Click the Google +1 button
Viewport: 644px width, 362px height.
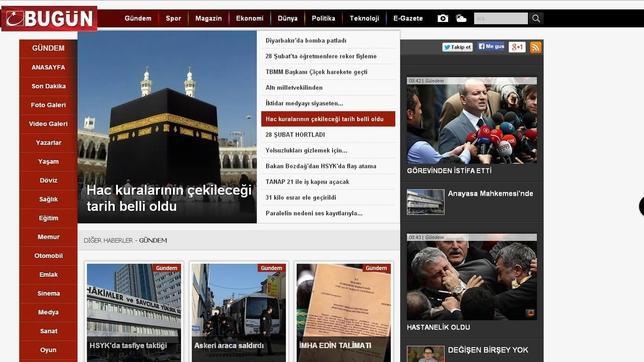pyautogui.click(x=517, y=47)
